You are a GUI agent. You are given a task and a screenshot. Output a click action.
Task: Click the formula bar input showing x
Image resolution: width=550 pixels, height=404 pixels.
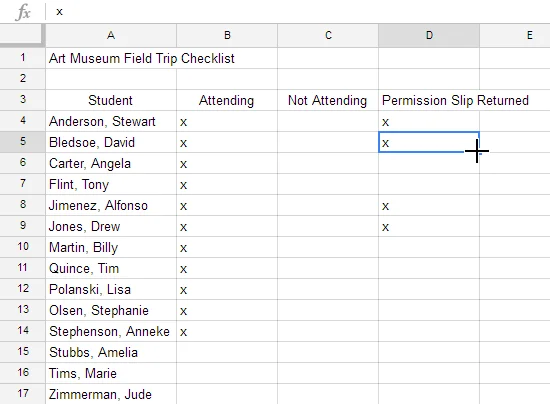pyautogui.click(x=298, y=12)
